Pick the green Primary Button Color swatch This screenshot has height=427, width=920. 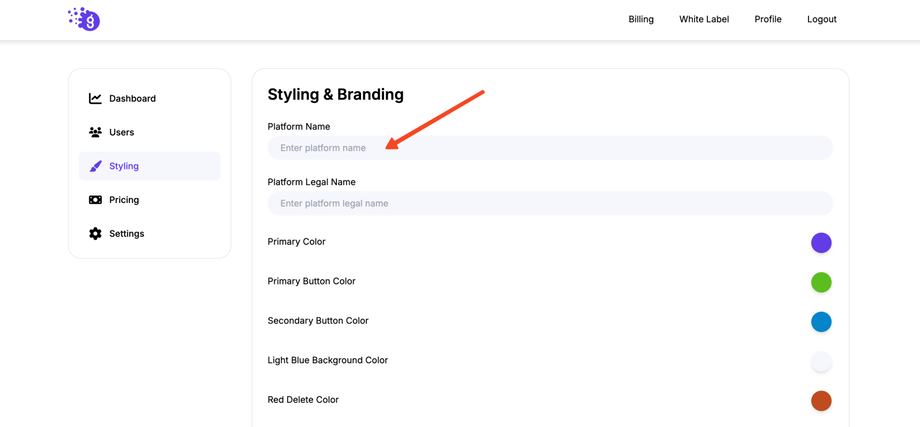(x=821, y=282)
